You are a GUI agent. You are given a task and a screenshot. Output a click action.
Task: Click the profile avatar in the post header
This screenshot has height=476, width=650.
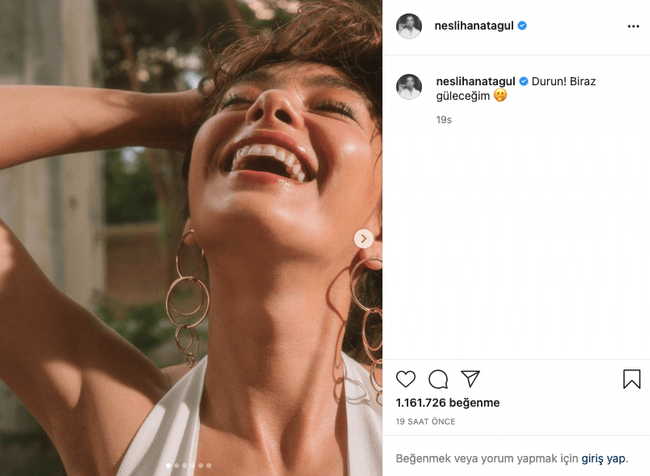coord(409,26)
